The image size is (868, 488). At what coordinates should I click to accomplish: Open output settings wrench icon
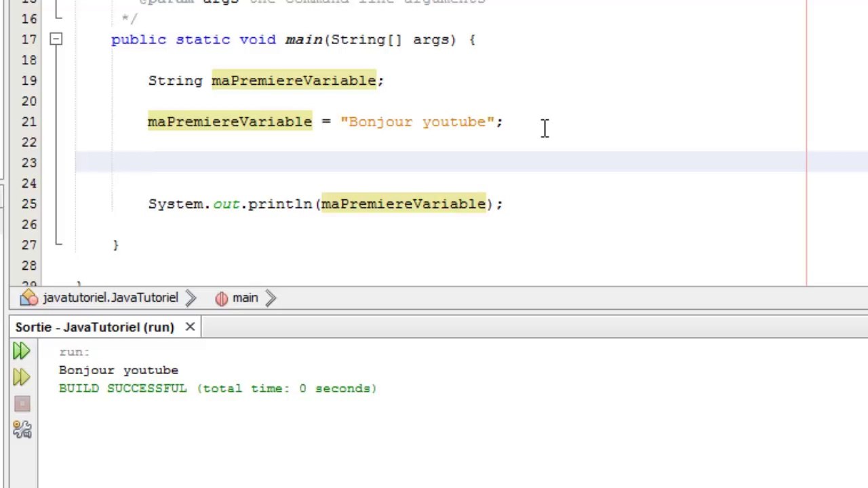pyautogui.click(x=22, y=429)
